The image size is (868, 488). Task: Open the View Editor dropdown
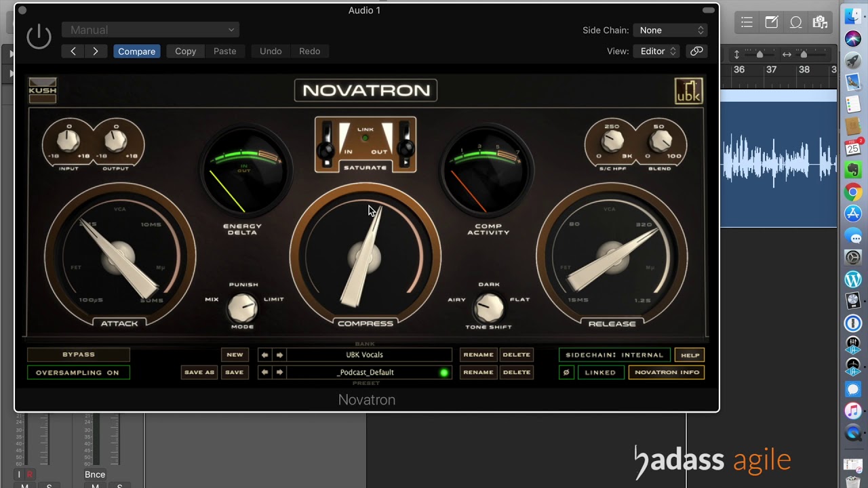[x=657, y=51]
